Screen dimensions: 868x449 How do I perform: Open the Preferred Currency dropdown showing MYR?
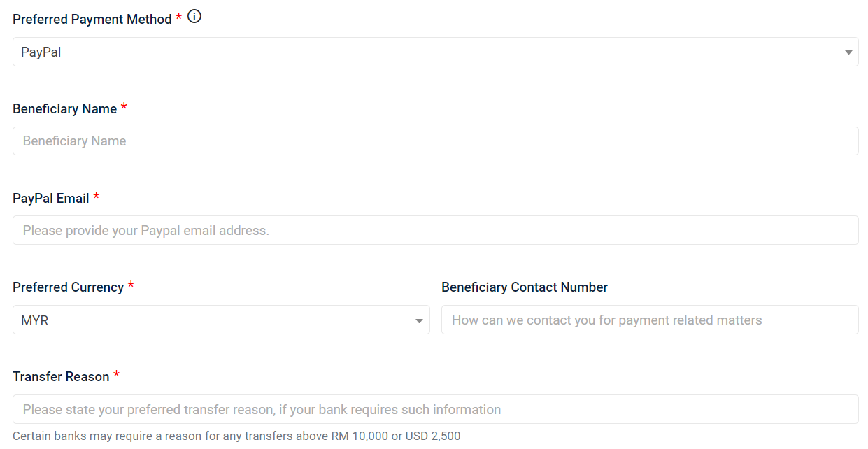click(221, 320)
